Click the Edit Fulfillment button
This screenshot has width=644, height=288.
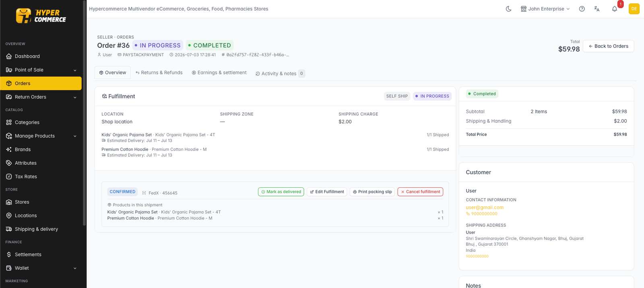[327, 192]
